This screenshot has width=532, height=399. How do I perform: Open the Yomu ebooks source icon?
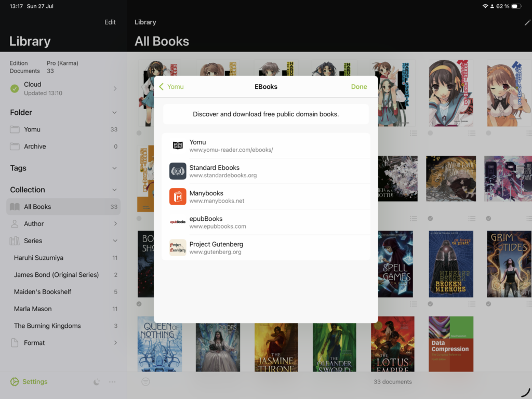(x=178, y=145)
